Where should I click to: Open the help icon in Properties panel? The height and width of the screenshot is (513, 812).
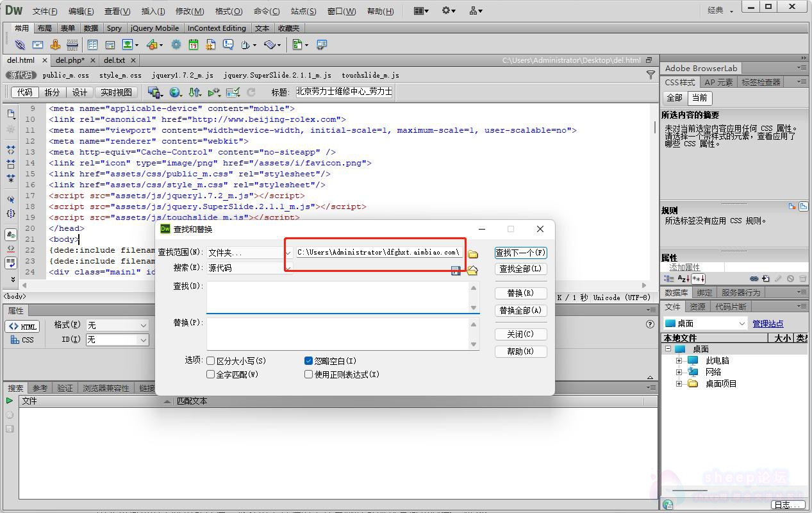(650, 324)
